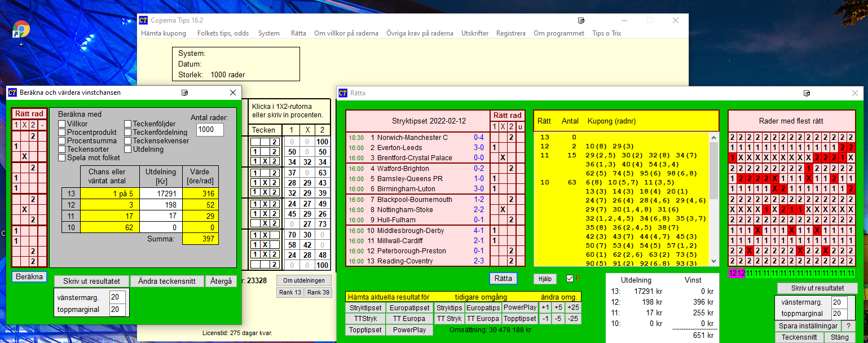Click the question mark button beside Spara inställningar

pos(848,327)
